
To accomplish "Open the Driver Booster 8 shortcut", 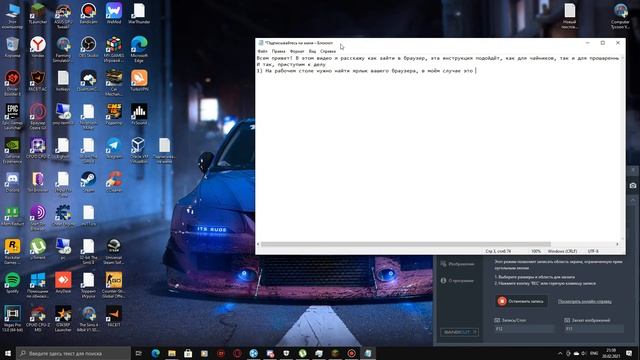I will click(x=12, y=83).
